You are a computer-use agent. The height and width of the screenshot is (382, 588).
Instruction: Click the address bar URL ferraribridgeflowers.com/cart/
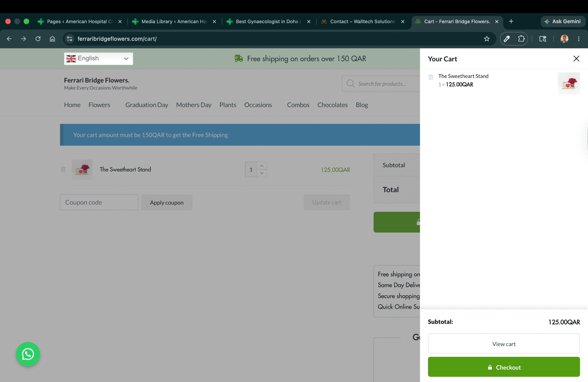(117, 39)
